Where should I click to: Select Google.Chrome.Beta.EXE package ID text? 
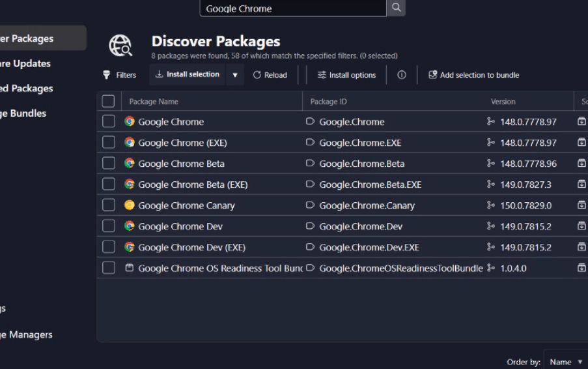coord(370,184)
